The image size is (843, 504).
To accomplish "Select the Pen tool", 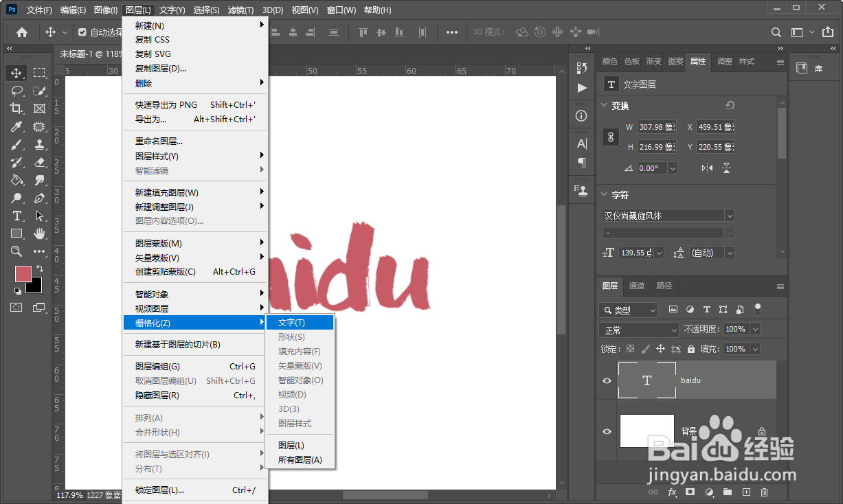I will [x=40, y=198].
